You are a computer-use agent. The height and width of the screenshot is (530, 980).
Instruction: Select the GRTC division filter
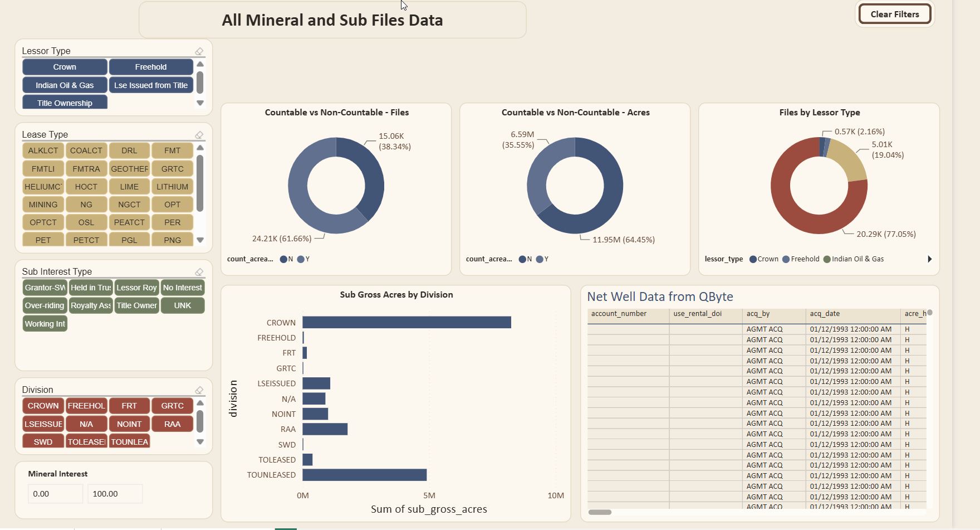(172, 406)
